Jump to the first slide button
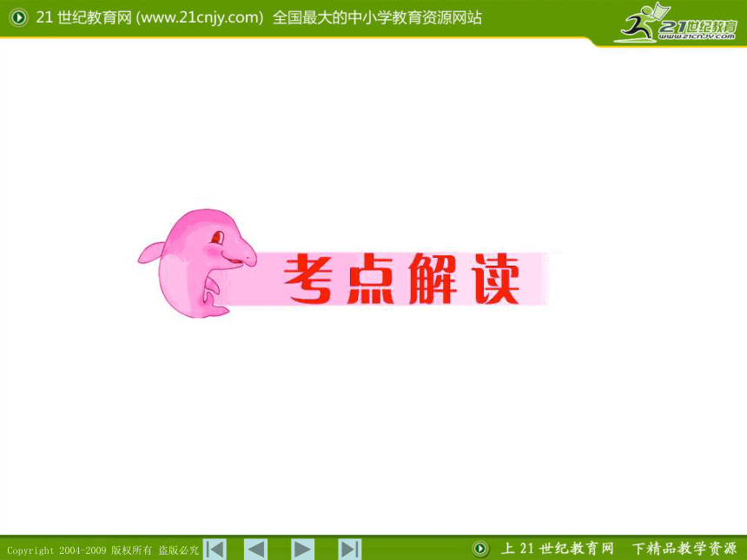This screenshot has width=747, height=560. click(x=215, y=549)
